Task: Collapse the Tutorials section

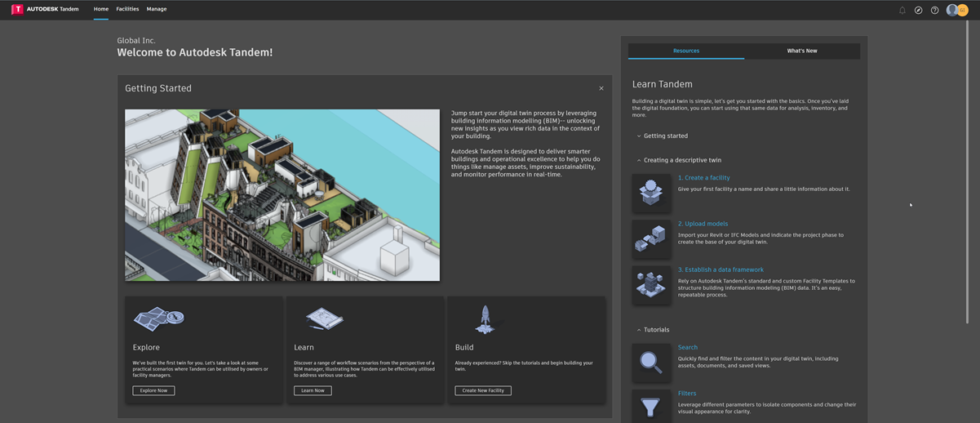Action: (x=653, y=330)
